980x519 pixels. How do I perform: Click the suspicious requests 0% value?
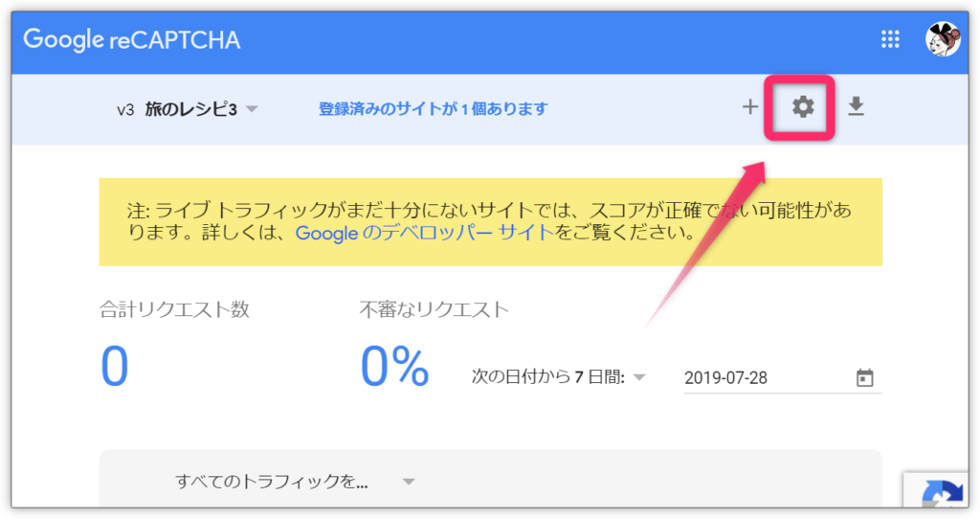pos(394,367)
